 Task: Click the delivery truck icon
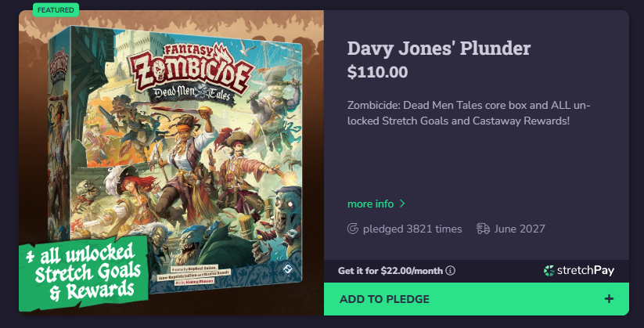[483, 229]
